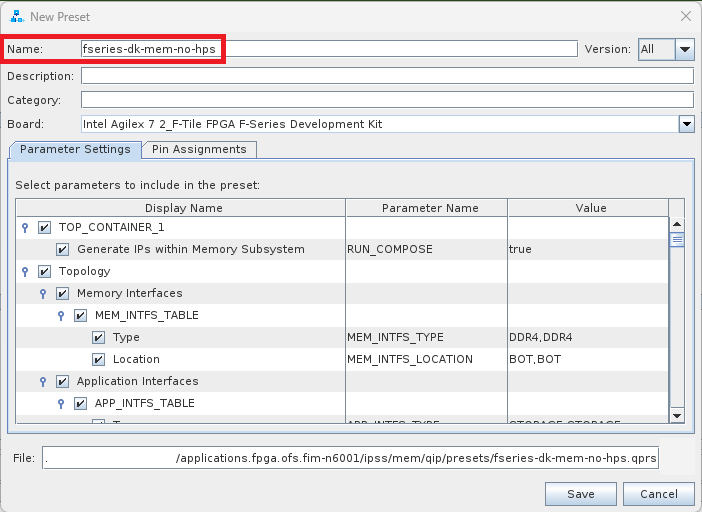This screenshot has height=512, width=702.
Task: Uncheck the MEM_INTFS_TABLE checkbox
Action: (80, 315)
